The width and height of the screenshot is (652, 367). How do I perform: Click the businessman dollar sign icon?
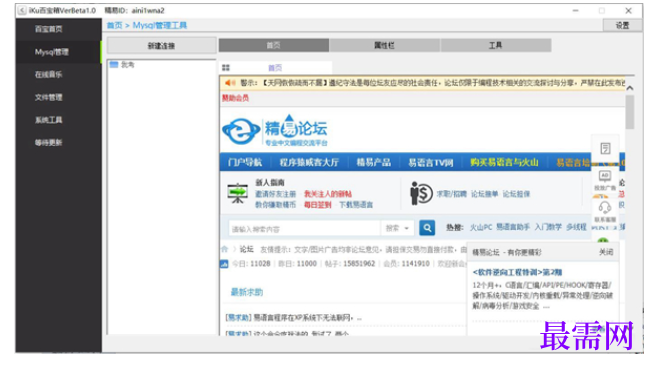[x=421, y=193]
